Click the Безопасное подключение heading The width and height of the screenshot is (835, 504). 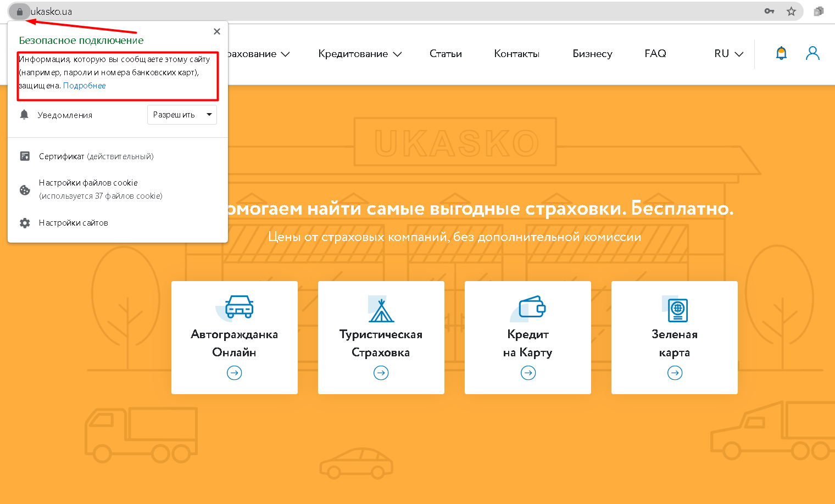pyautogui.click(x=81, y=41)
